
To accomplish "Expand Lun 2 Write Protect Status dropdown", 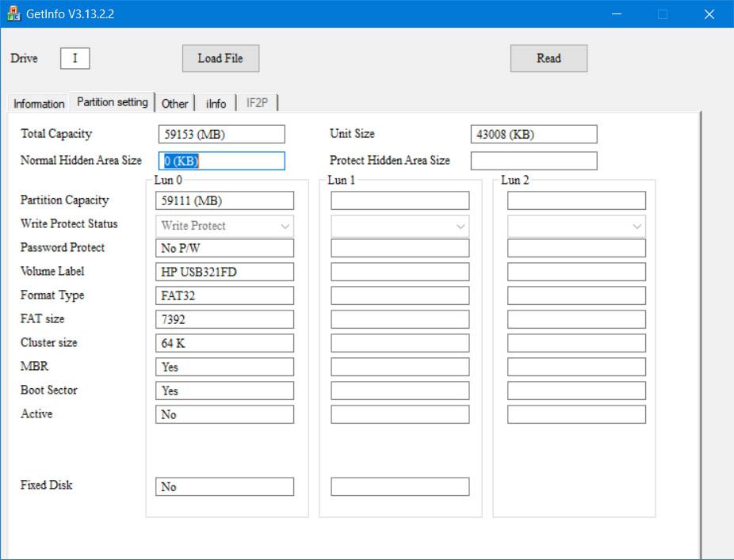I will tap(577, 226).
